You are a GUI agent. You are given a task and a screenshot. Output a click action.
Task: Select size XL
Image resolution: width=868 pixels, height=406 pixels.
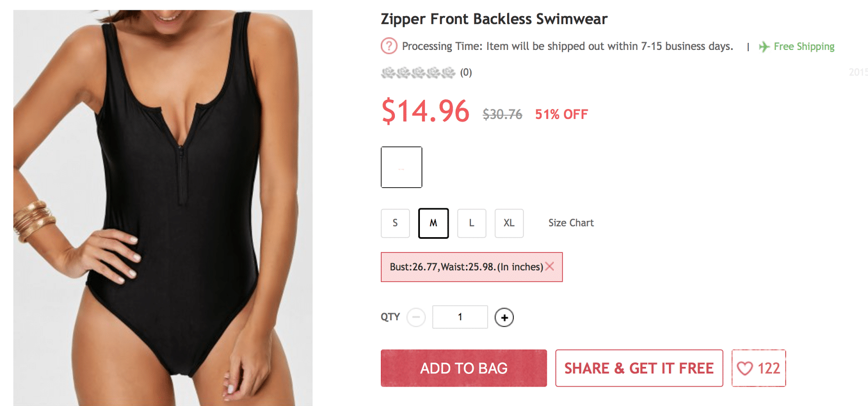pyautogui.click(x=509, y=223)
